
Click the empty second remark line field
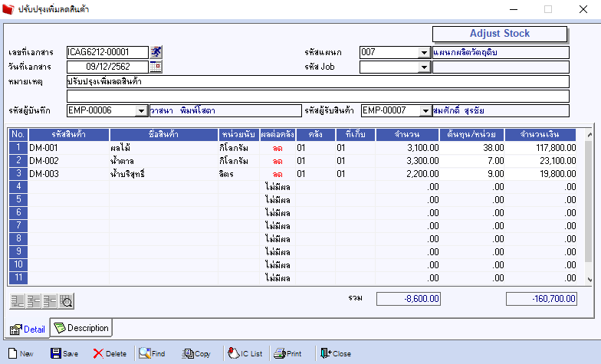(x=317, y=96)
